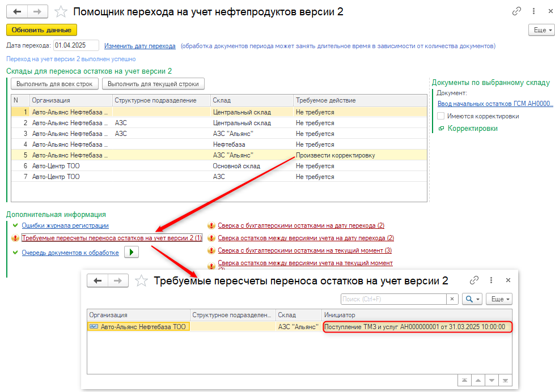Go back using popup window back arrow
Viewport: 555px width, 392px height.
point(98,281)
